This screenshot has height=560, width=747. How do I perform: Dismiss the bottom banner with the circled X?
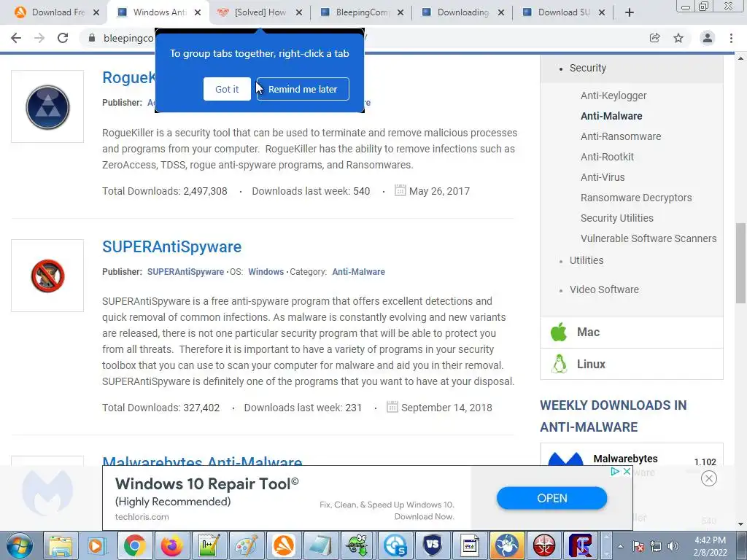coord(709,478)
